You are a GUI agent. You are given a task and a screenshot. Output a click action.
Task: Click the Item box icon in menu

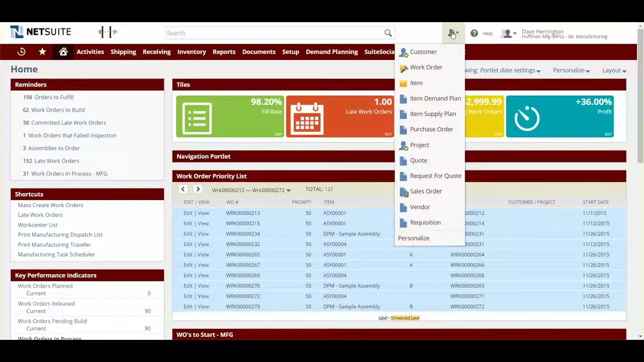tap(404, 83)
